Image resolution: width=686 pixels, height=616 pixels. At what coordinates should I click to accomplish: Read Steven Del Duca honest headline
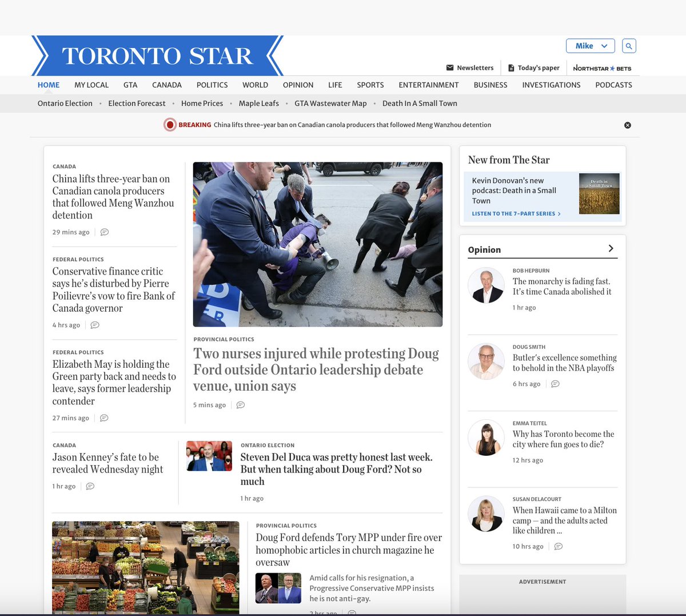tap(337, 469)
